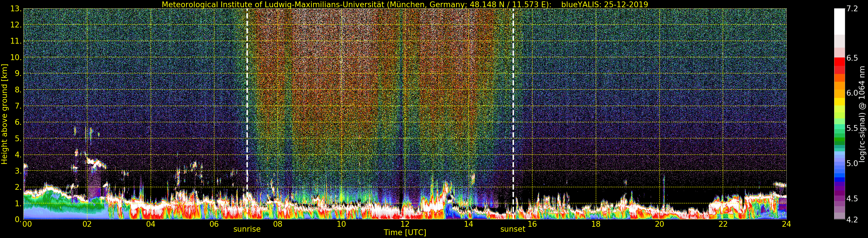Click the time axis tick '16'
This screenshot has width=868, height=238.
click(532, 224)
